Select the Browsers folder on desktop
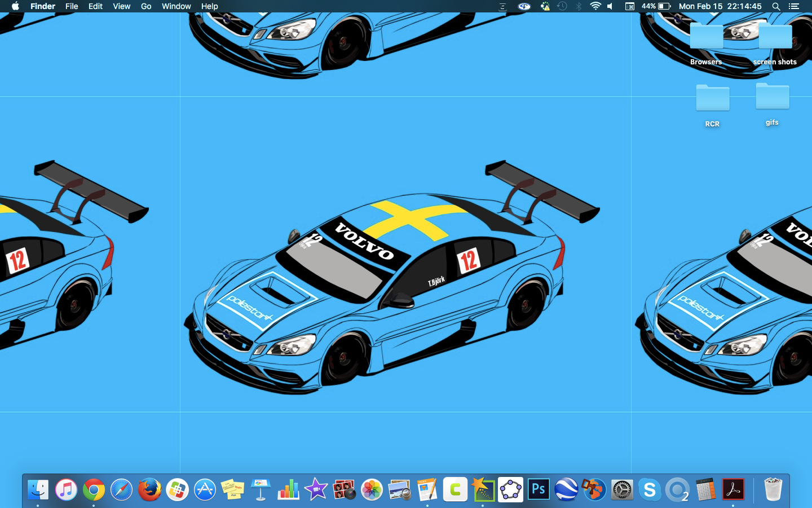The image size is (812, 508). [x=706, y=45]
